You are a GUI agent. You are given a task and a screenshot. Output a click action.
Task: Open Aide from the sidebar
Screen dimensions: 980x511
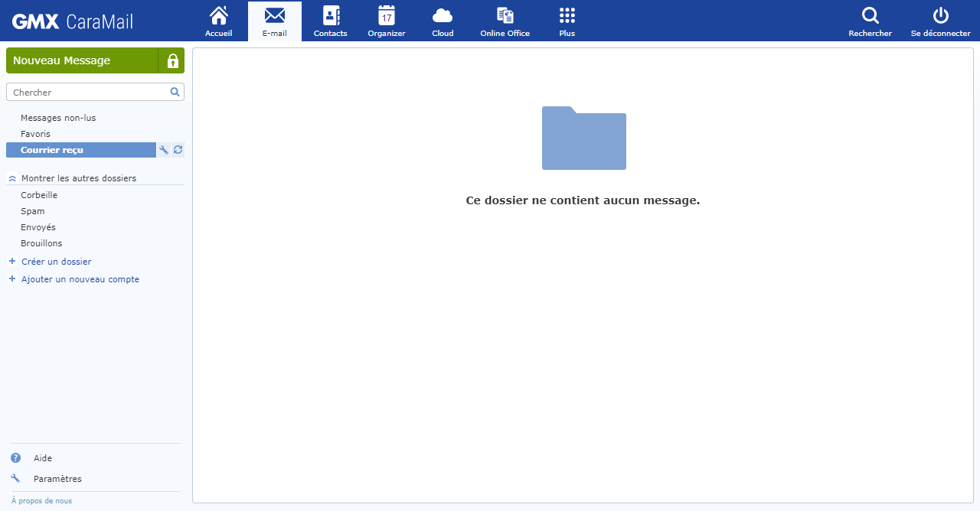42,457
